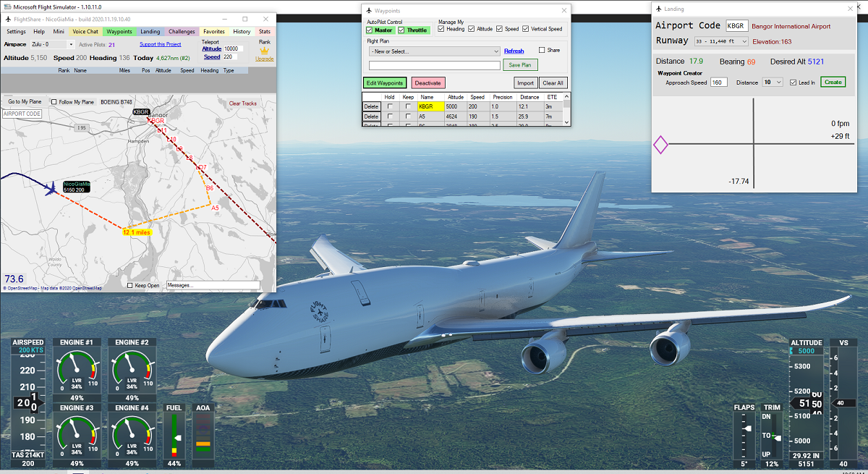Uncheck Heading under Manage My
868x474 pixels.
pos(441,29)
